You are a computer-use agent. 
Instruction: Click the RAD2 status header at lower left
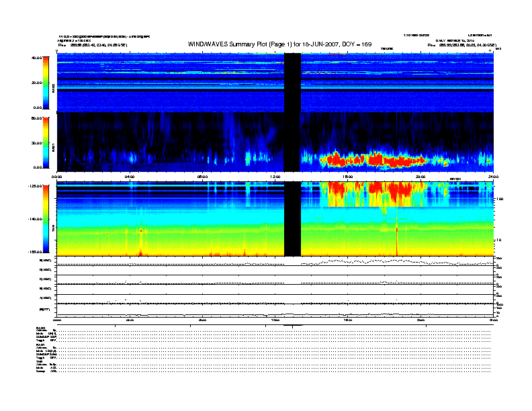coord(41,328)
